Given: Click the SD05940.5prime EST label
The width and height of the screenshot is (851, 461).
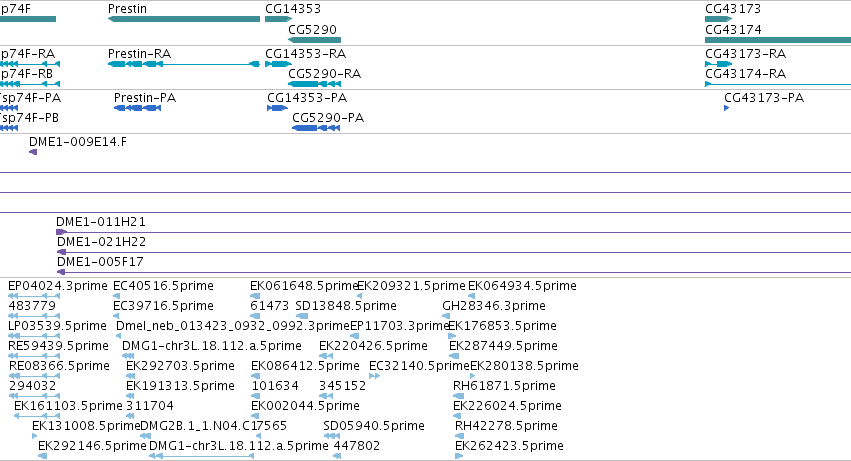Looking at the screenshot, I should coord(374,426).
